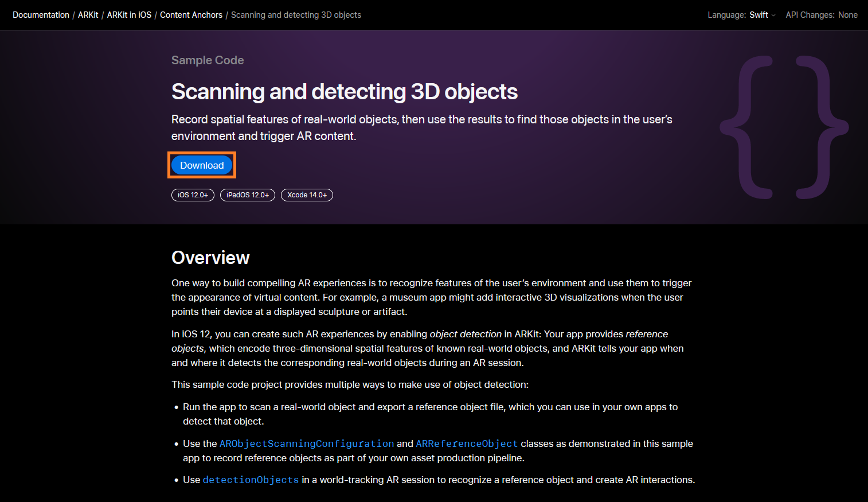This screenshot has width=868, height=502.
Task: Go to Documentation in the breadcrumb
Action: point(41,15)
